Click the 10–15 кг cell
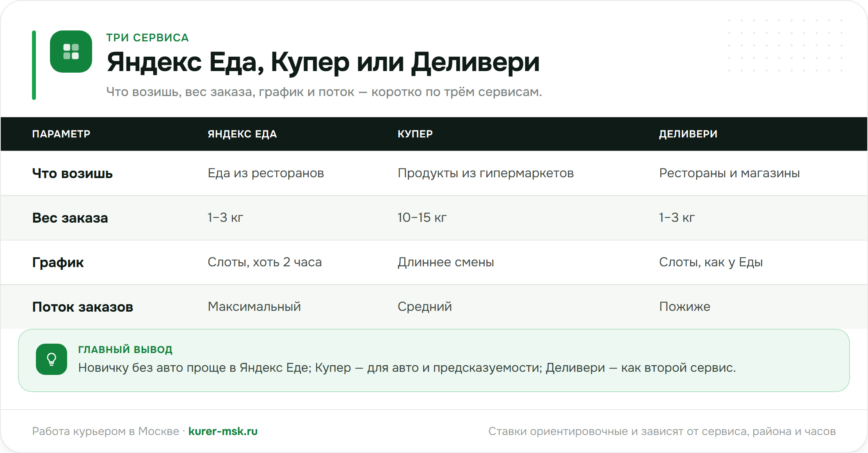 [422, 218]
